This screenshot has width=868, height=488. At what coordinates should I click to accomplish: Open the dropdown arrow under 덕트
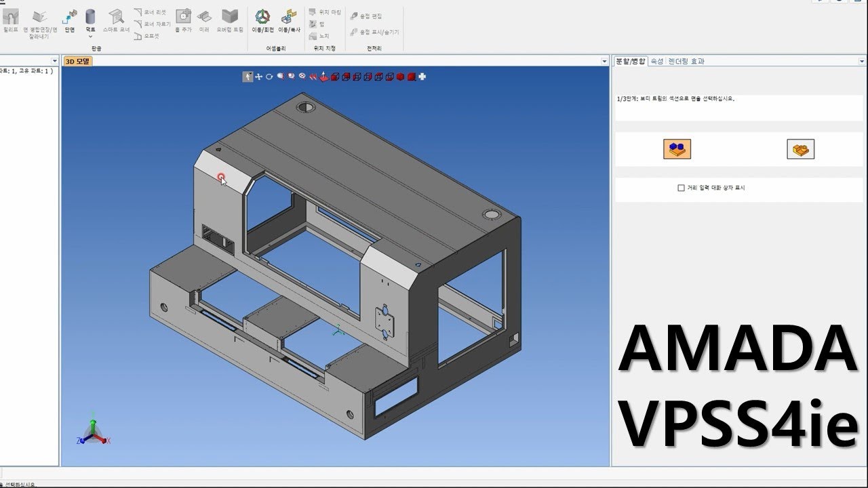(x=90, y=37)
